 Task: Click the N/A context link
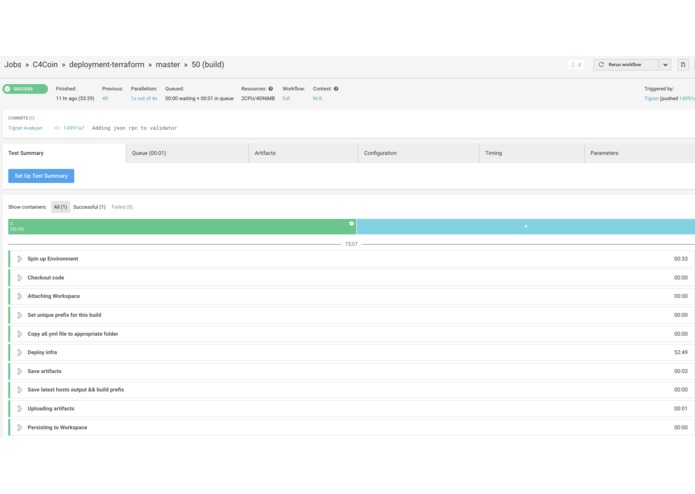coord(317,98)
